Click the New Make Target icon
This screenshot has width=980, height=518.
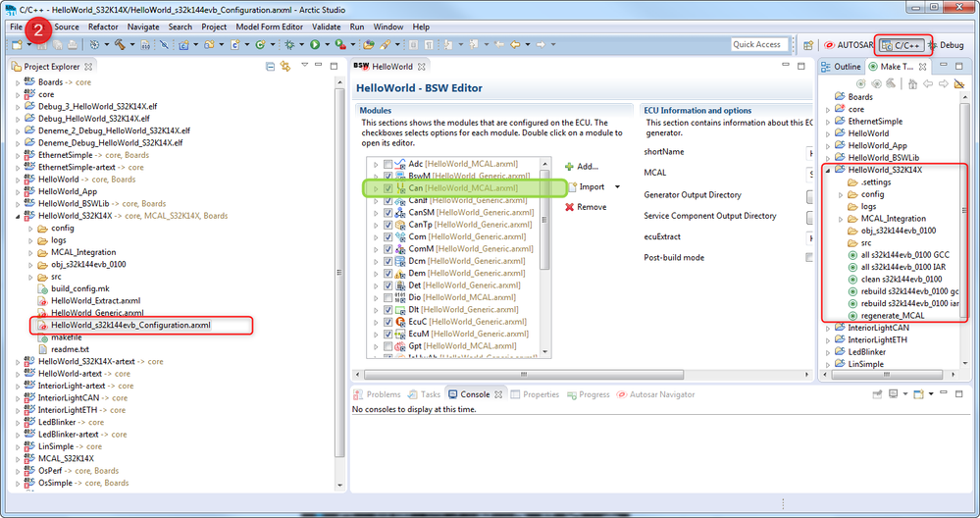pyautogui.click(x=860, y=83)
